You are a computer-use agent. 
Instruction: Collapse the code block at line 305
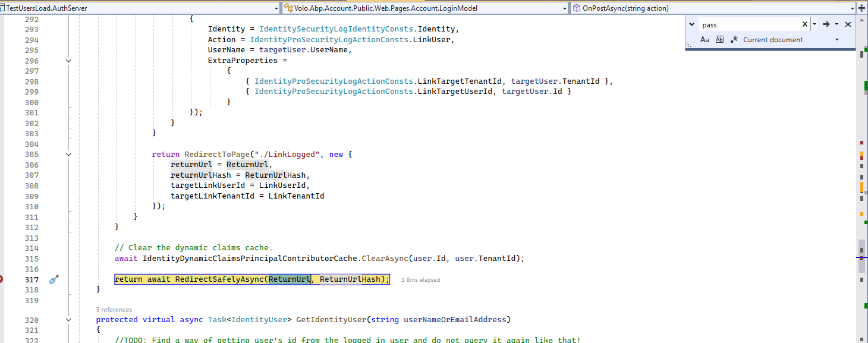(68, 155)
